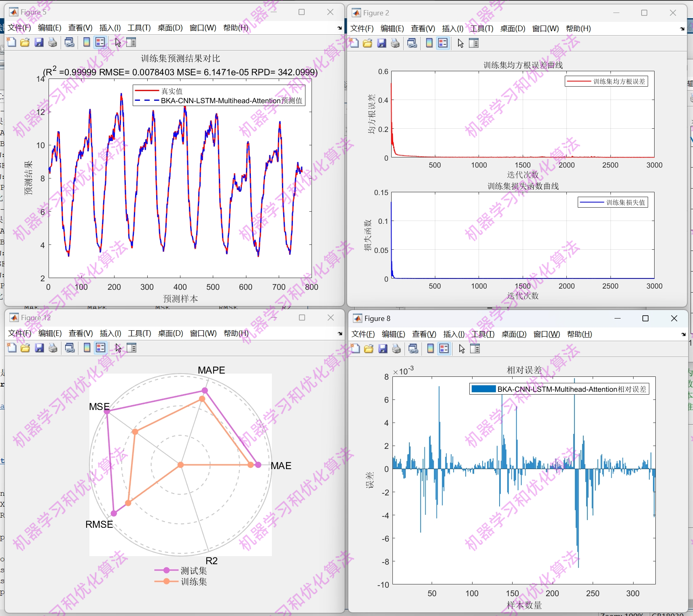The image size is (693, 616).
Task: Click 相对误差 plot title in Figure 8
Action: pos(524,370)
